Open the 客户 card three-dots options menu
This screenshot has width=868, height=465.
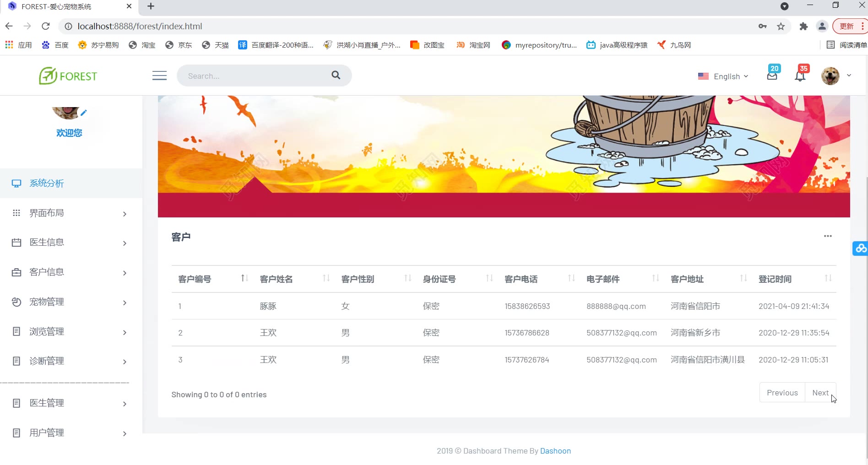point(828,236)
